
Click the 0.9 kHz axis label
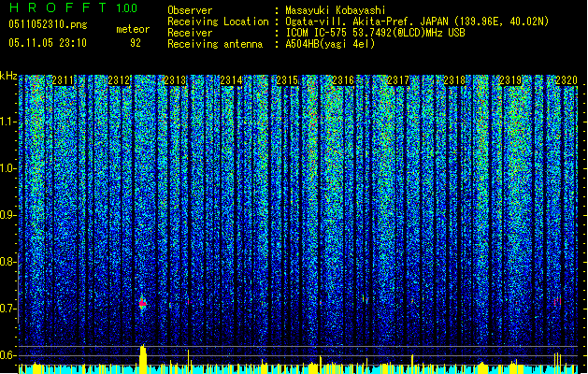point(8,215)
